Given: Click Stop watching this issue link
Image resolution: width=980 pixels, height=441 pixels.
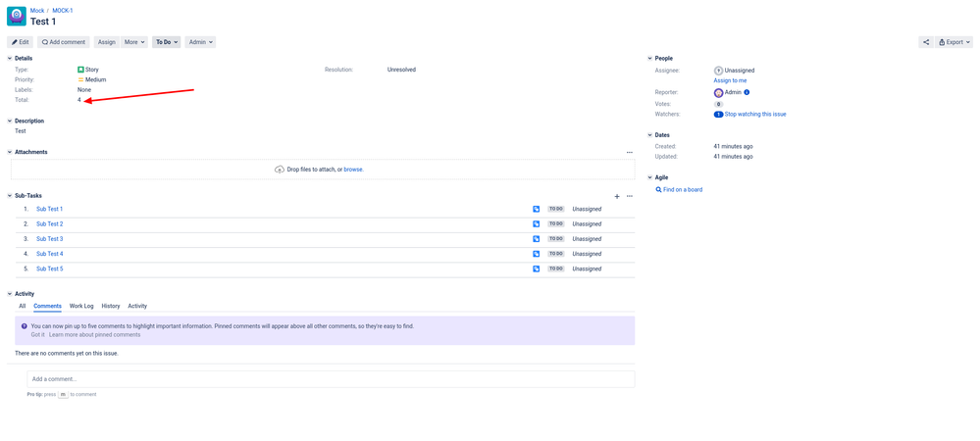Looking at the screenshot, I should click(x=755, y=115).
